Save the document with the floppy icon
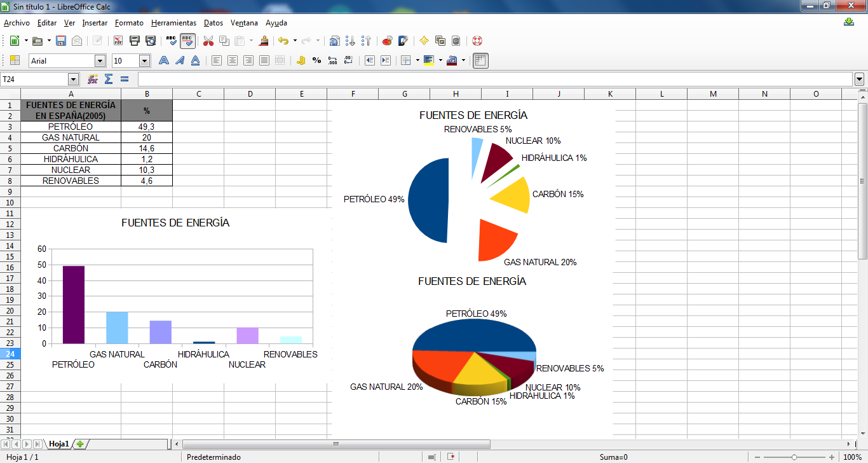 coord(61,41)
